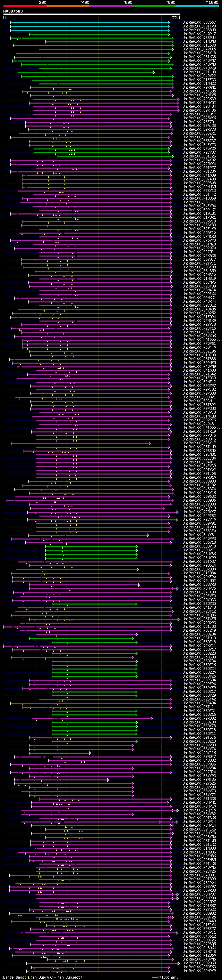Select hit label UniRef100_Q75VZ0
Viewport: 222px width, 980px height.
point(199,149)
